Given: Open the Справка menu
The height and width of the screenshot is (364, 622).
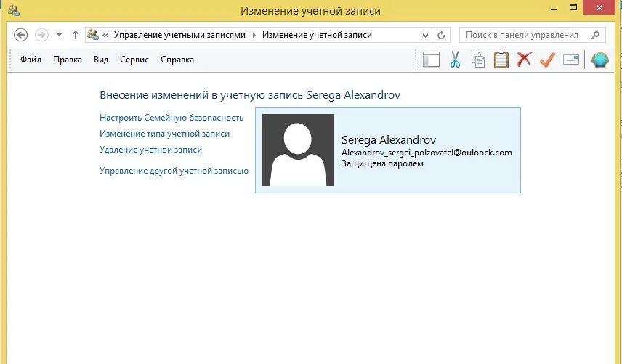Looking at the screenshot, I should 177,60.
